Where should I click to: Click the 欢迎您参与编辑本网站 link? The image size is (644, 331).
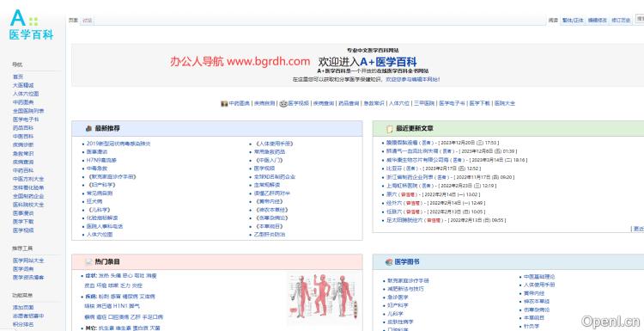tap(413, 79)
